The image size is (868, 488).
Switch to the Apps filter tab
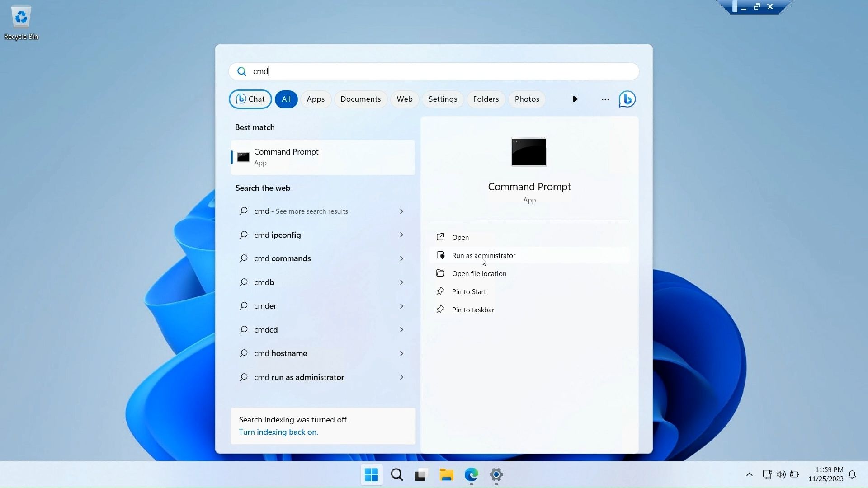click(x=316, y=99)
